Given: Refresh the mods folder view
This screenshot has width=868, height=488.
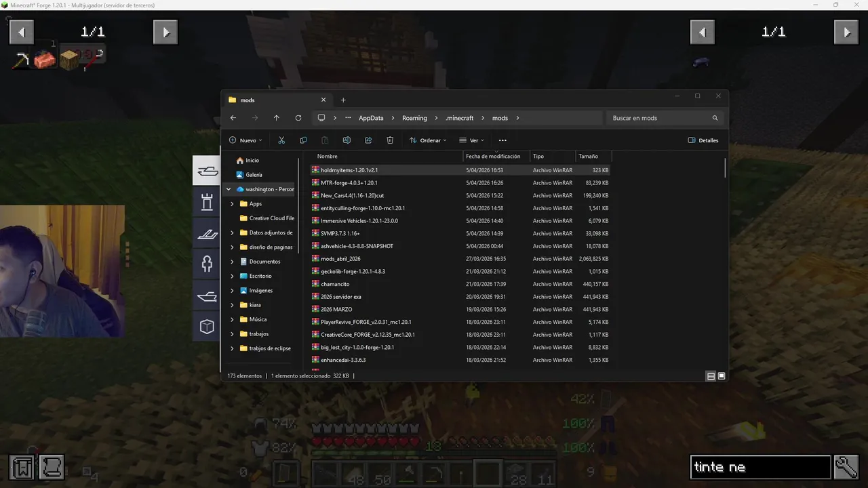Looking at the screenshot, I should (298, 118).
